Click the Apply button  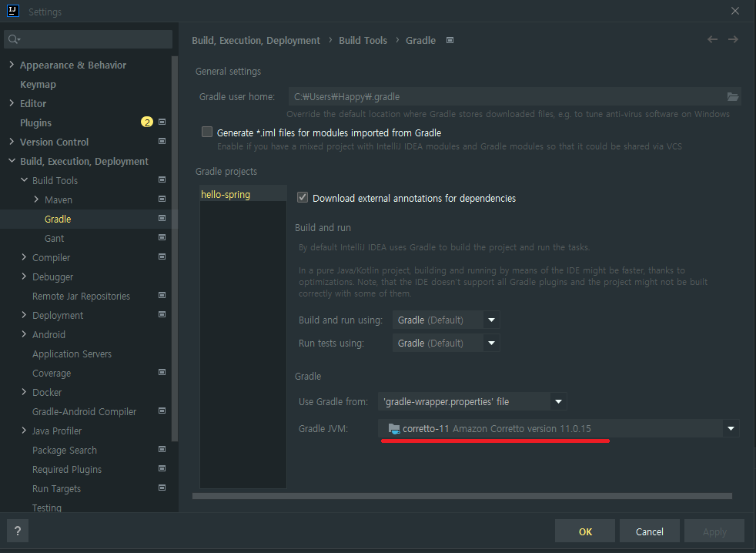point(714,531)
